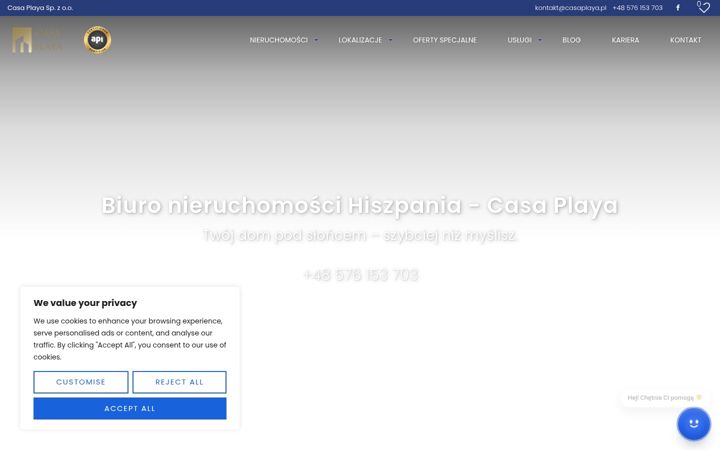The width and height of the screenshot is (720, 450).
Task: Accept all cookies
Action: [130, 408]
